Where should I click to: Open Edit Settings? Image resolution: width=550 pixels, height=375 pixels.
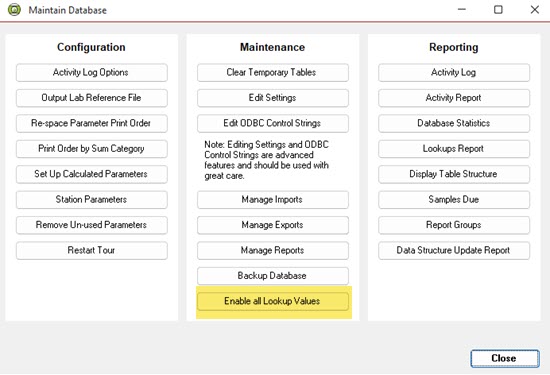click(273, 98)
